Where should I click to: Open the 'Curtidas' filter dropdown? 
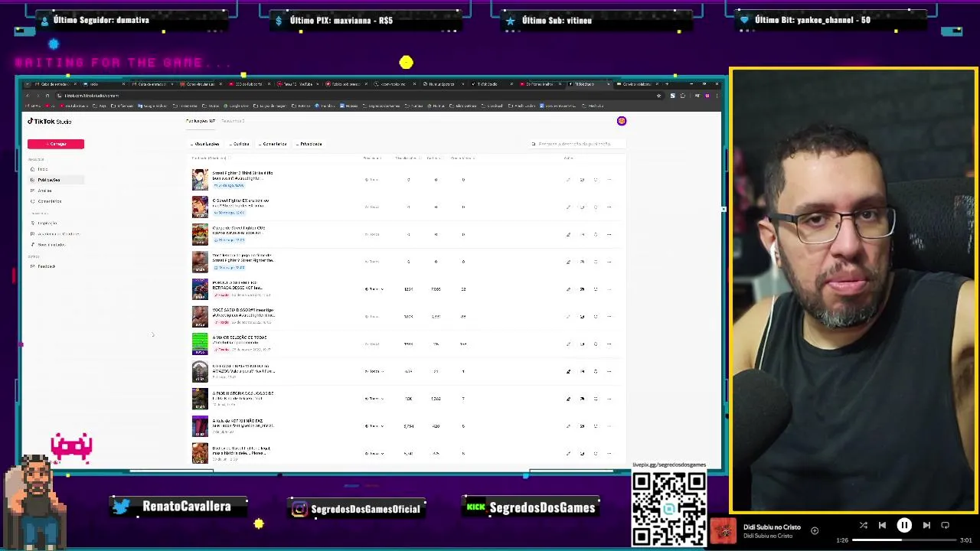coord(240,144)
